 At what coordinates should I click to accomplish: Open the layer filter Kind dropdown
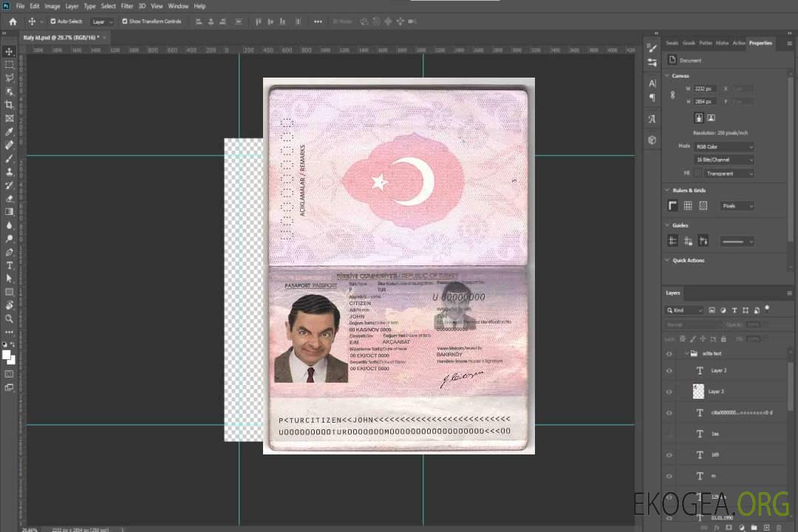click(684, 310)
